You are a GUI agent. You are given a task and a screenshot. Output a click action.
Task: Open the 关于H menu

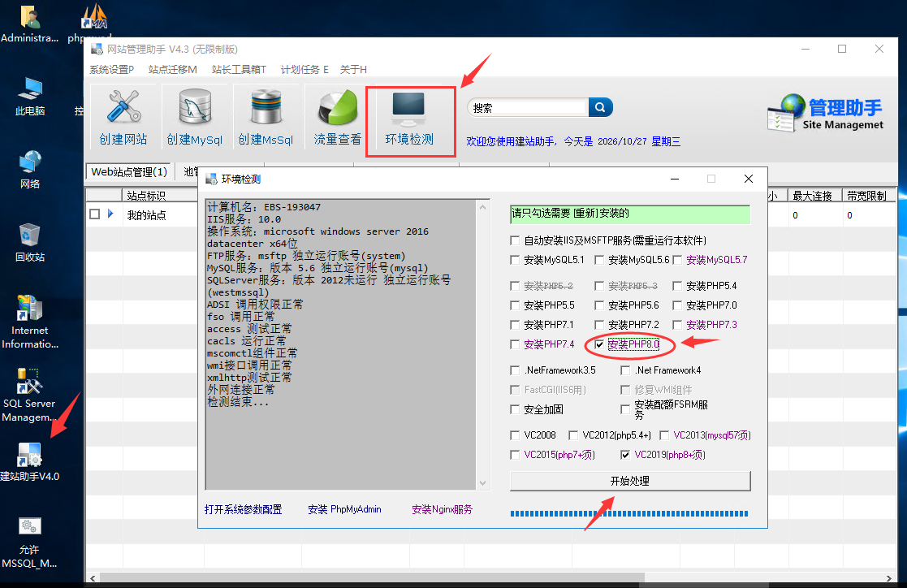pyautogui.click(x=353, y=70)
